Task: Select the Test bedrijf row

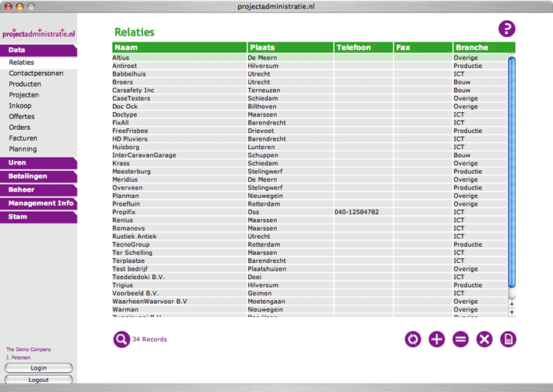Action: pos(309,269)
